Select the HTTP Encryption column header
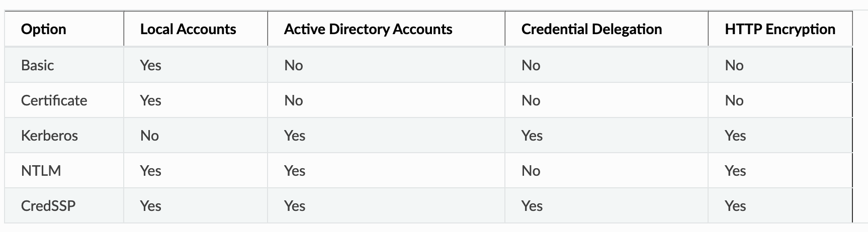The width and height of the screenshot is (868, 232). pyautogui.click(x=780, y=29)
